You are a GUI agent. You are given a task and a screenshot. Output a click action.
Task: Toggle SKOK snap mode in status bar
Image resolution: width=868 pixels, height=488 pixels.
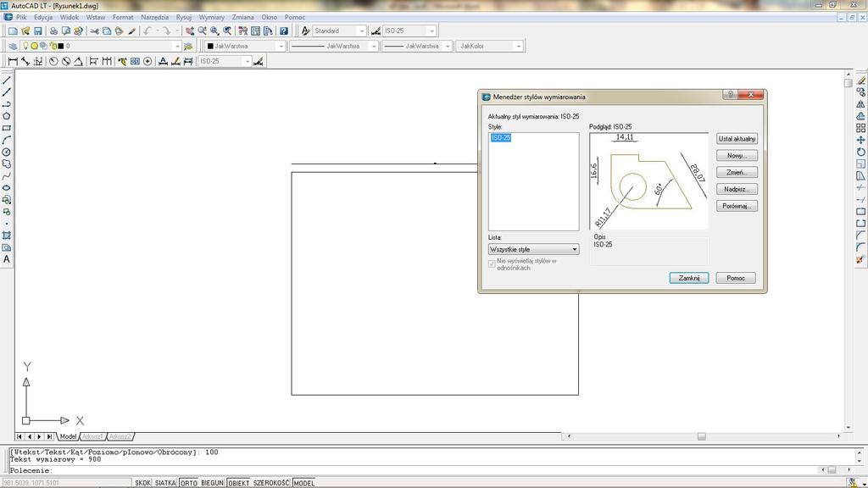pos(142,483)
